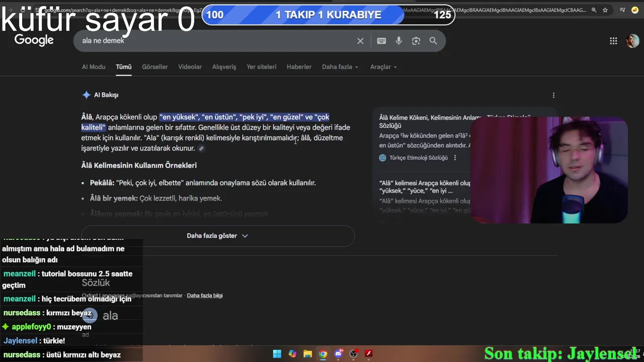
Task: Click the streamer webcam overlay
Action: pyautogui.click(x=549, y=170)
